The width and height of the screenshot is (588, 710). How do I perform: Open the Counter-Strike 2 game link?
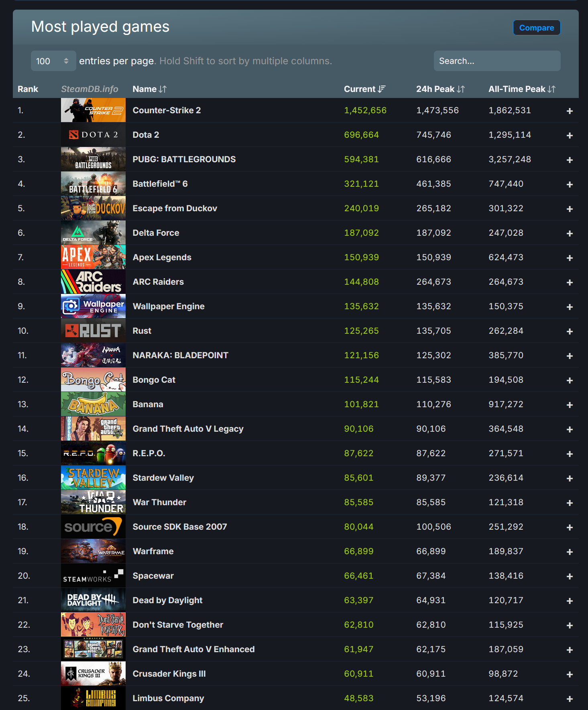tap(167, 110)
